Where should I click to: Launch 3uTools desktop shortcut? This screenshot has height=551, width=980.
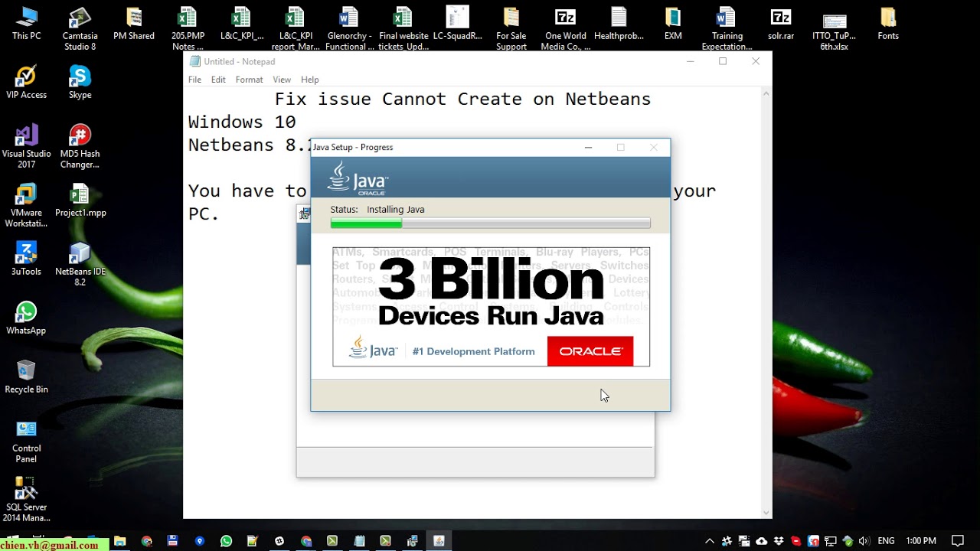[x=26, y=259]
